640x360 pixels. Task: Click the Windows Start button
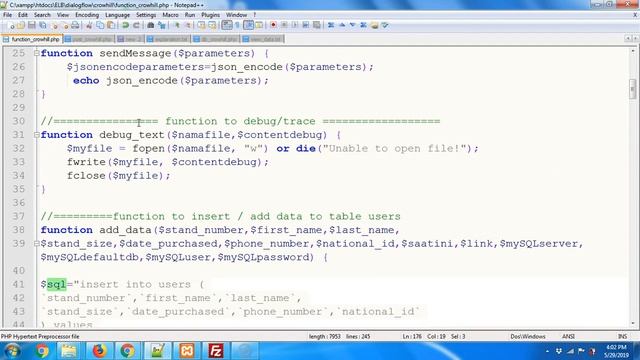[x=12, y=351]
